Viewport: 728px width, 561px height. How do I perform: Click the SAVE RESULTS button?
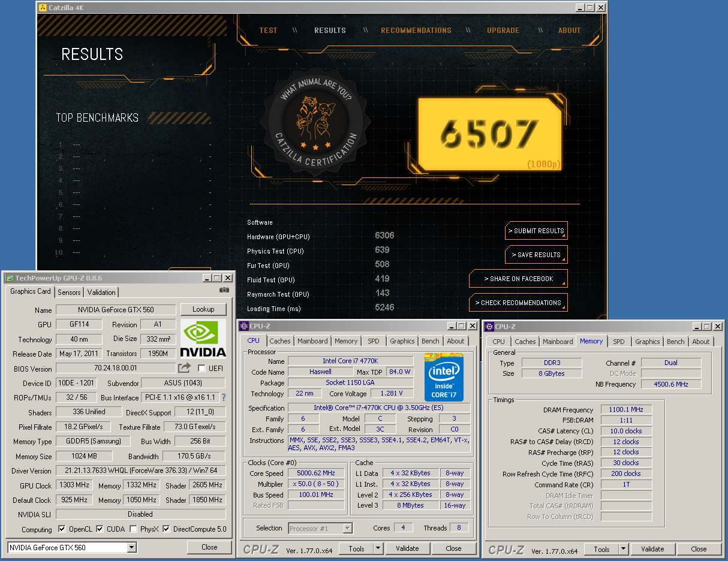coord(536,255)
